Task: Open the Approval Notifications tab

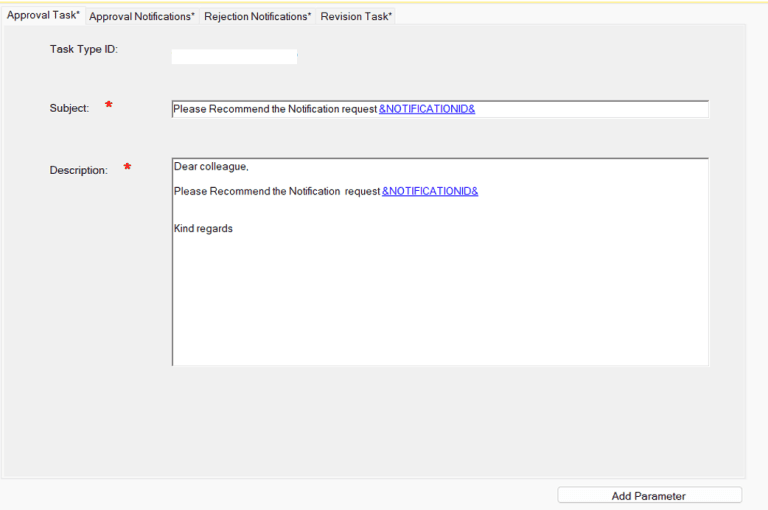Action: tap(142, 16)
